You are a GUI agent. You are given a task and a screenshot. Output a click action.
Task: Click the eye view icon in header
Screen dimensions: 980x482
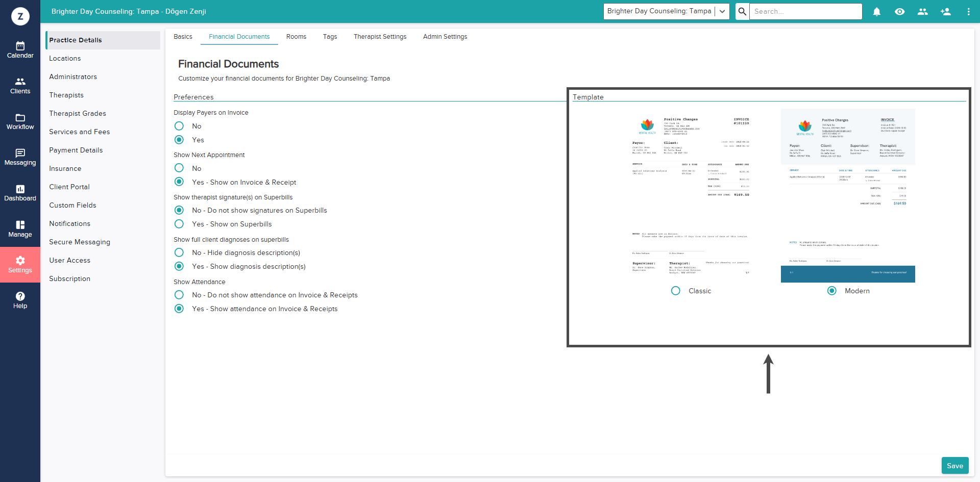click(x=899, y=11)
